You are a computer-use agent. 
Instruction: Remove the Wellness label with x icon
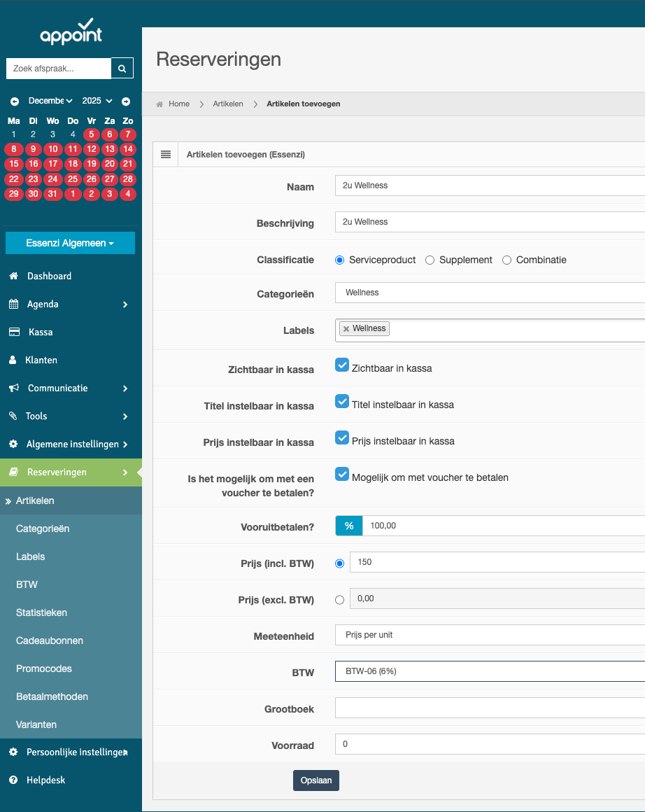tap(346, 329)
